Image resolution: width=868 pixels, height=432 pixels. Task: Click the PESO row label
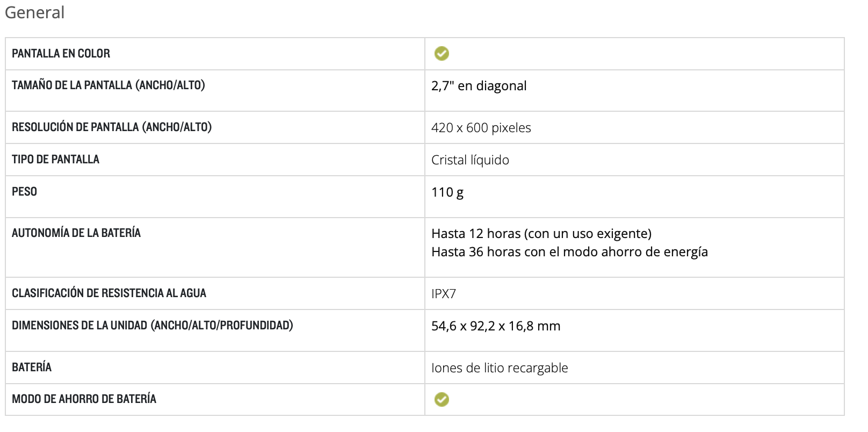pyautogui.click(x=24, y=192)
